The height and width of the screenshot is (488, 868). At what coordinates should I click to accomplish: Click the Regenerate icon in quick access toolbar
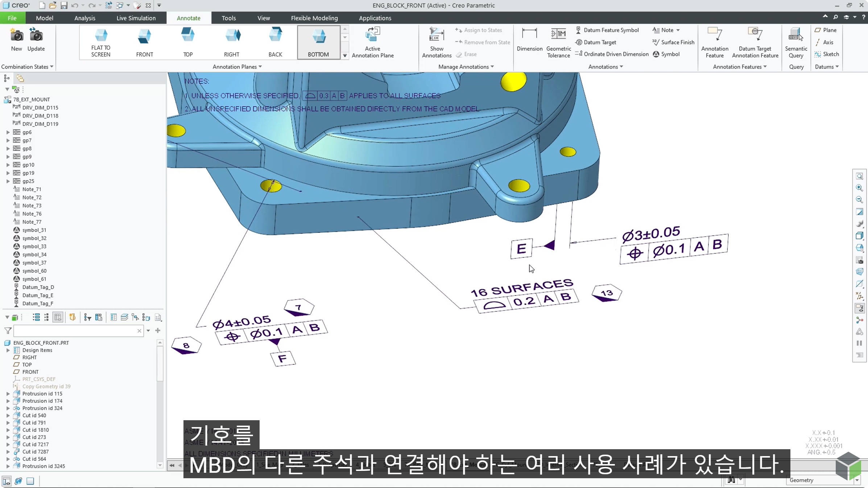pos(108,5)
